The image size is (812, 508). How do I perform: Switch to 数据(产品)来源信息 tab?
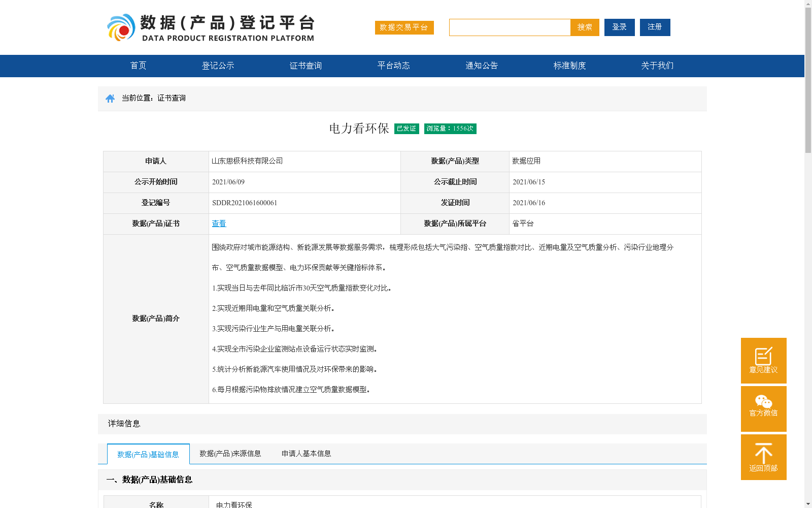(230, 454)
